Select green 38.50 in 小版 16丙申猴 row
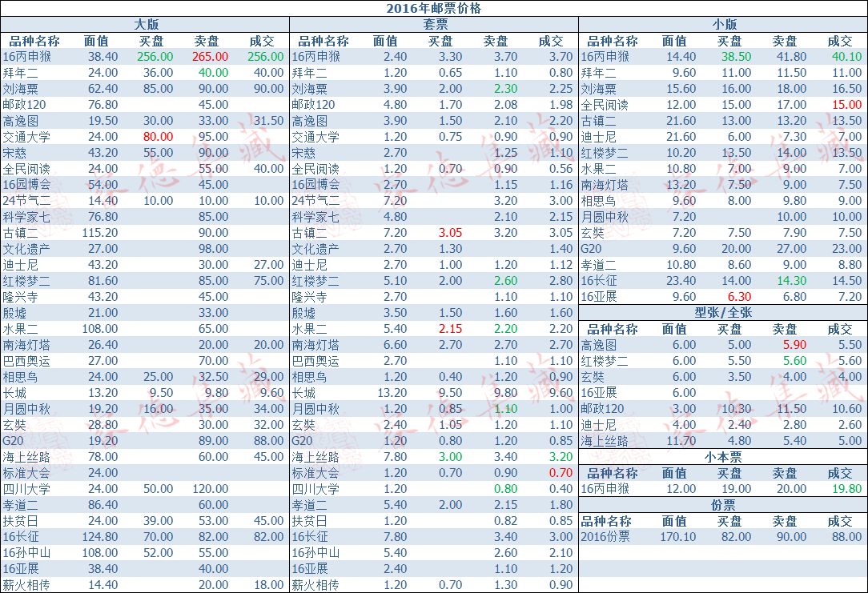The width and height of the screenshot is (868, 593). (736, 57)
